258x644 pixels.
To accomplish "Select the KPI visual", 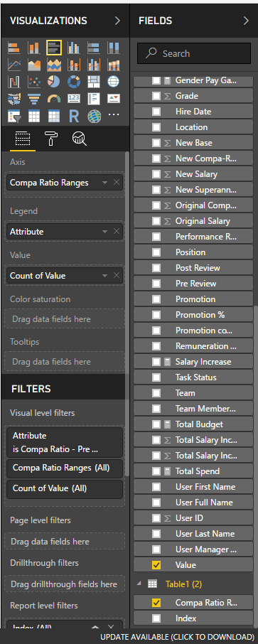I will (x=114, y=99).
